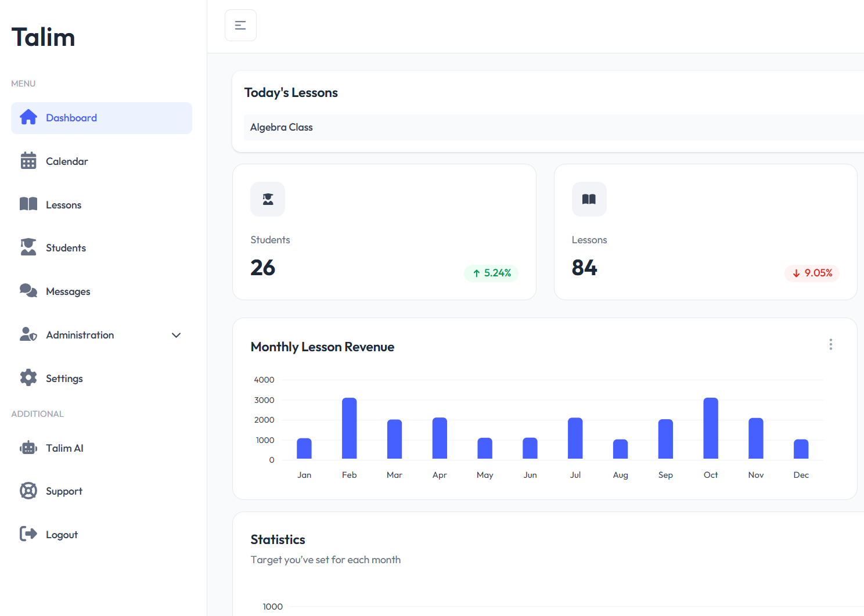Launch Talim AI via the robot icon
This screenshot has width=864, height=616.
28,448
